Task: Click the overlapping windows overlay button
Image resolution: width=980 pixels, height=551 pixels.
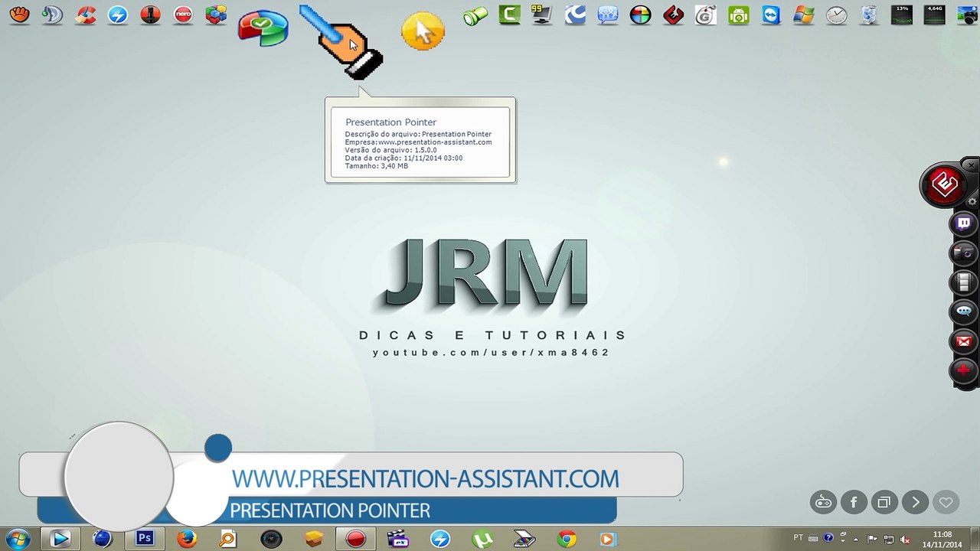Action: point(884,502)
